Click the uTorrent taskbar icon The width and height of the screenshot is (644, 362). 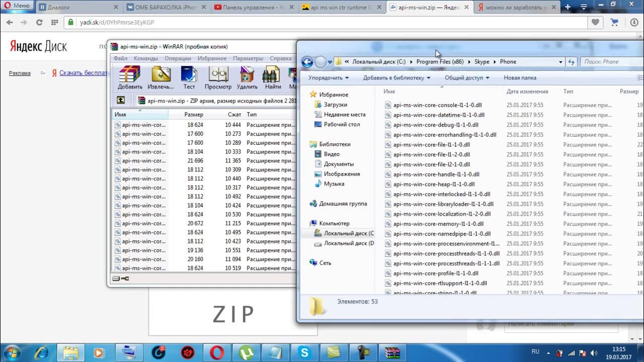click(x=246, y=352)
